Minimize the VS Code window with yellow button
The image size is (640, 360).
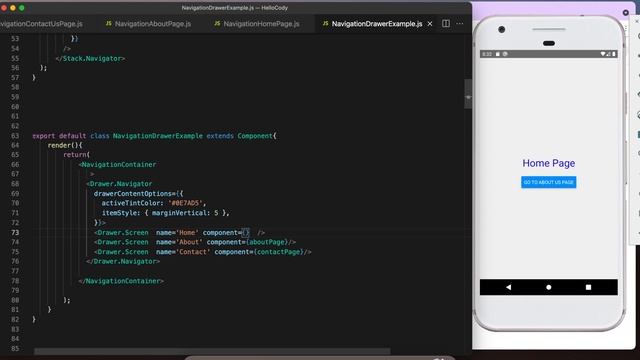[13, 8]
